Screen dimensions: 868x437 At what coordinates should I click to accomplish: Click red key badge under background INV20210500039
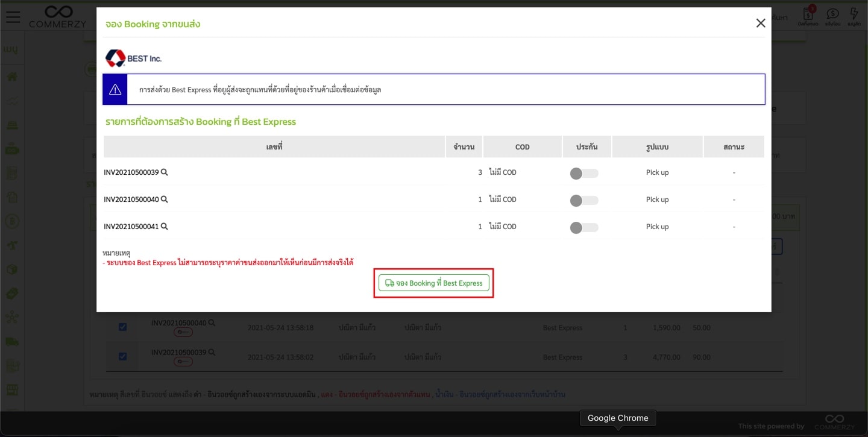click(183, 362)
